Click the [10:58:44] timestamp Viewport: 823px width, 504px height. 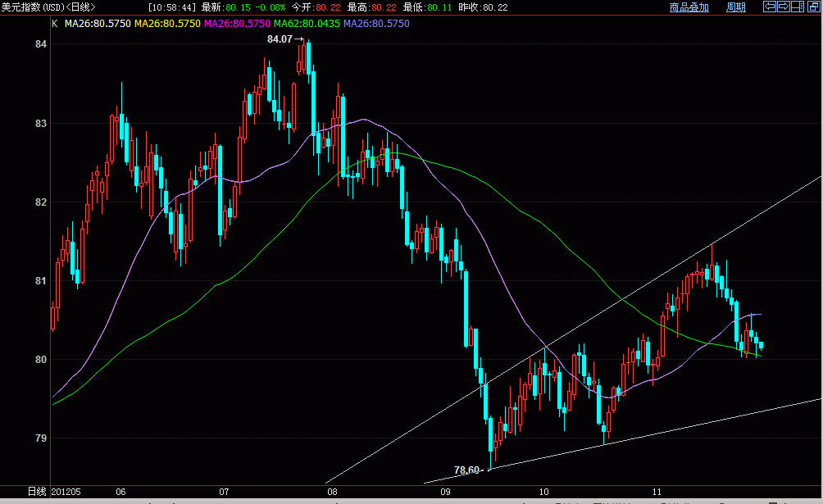pos(172,7)
